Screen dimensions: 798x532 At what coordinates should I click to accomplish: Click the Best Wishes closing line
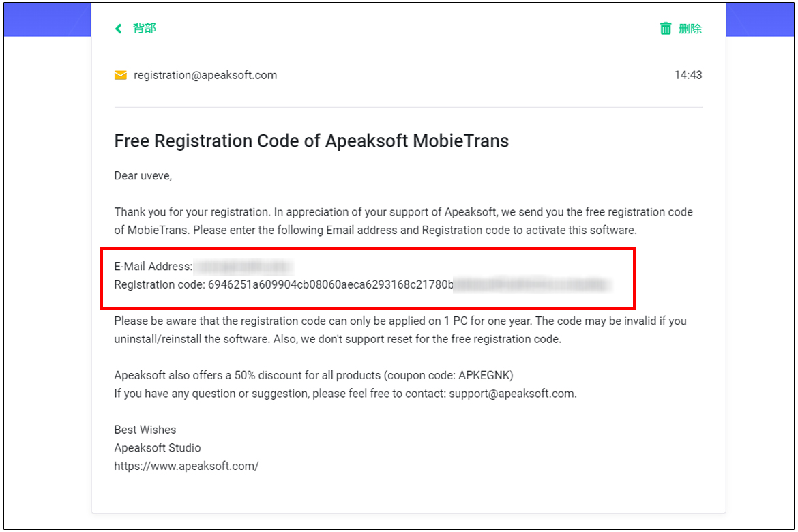(145, 430)
